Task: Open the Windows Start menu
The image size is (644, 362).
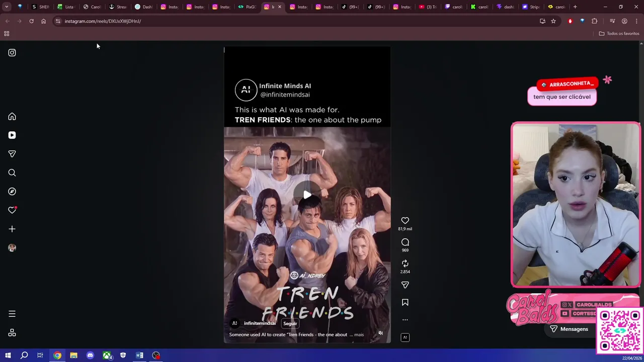Action: (x=8, y=355)
